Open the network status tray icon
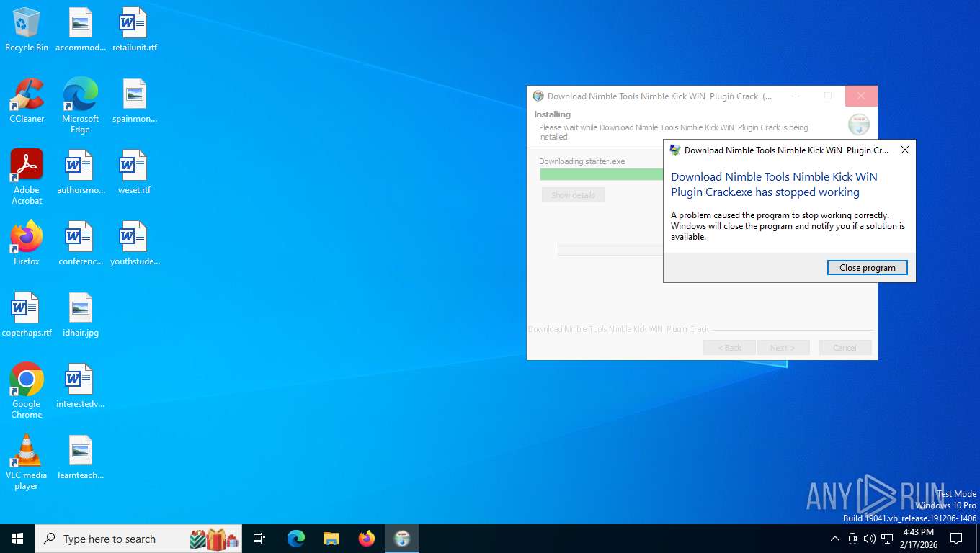980x553 pixels. (x=887, y=539)
